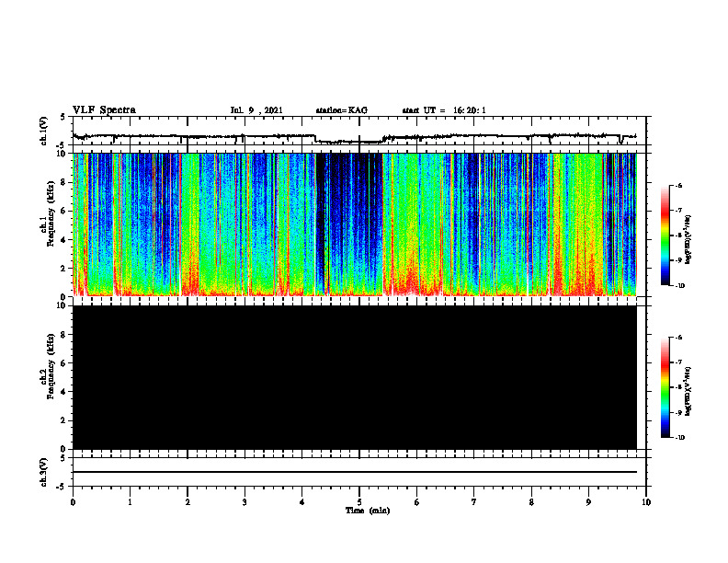Viewport: 728px width, 563px height.
Task: Click the black ch.2 spectrogram panel
Action: [355, 377]
